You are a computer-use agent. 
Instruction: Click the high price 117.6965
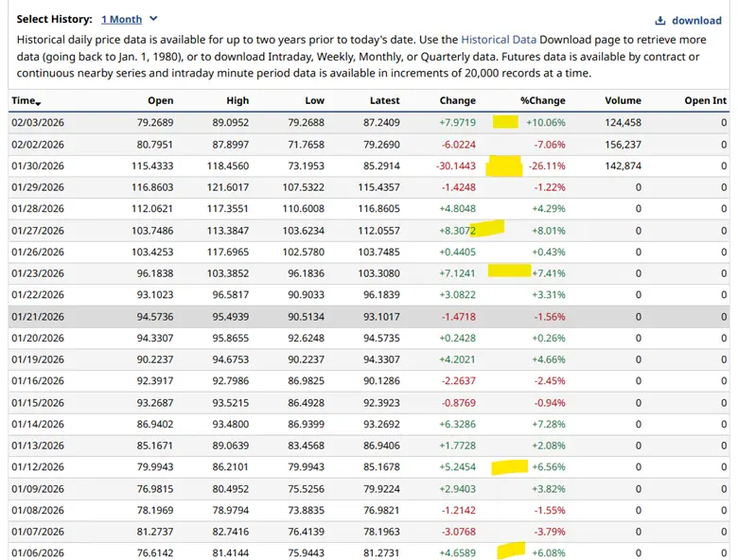click(x=228, y=252)
